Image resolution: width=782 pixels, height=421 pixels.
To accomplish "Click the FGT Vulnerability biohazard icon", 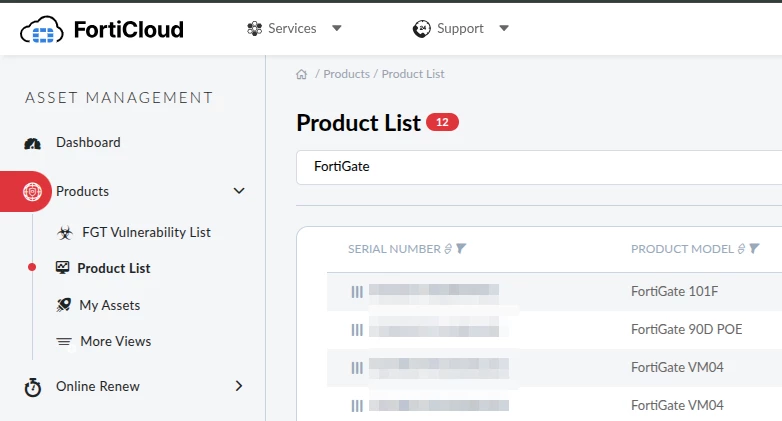I will (x=64, y=232).
